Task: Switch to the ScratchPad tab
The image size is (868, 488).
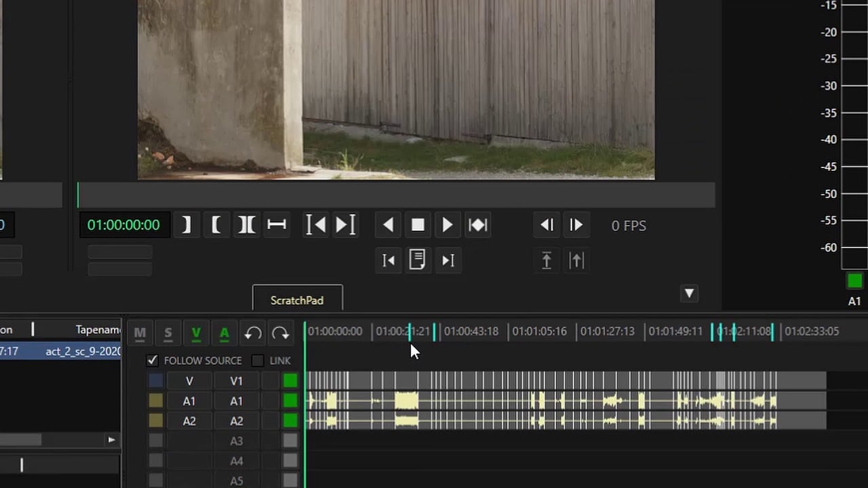Action: pyautogui.click(x=297, y=300)
